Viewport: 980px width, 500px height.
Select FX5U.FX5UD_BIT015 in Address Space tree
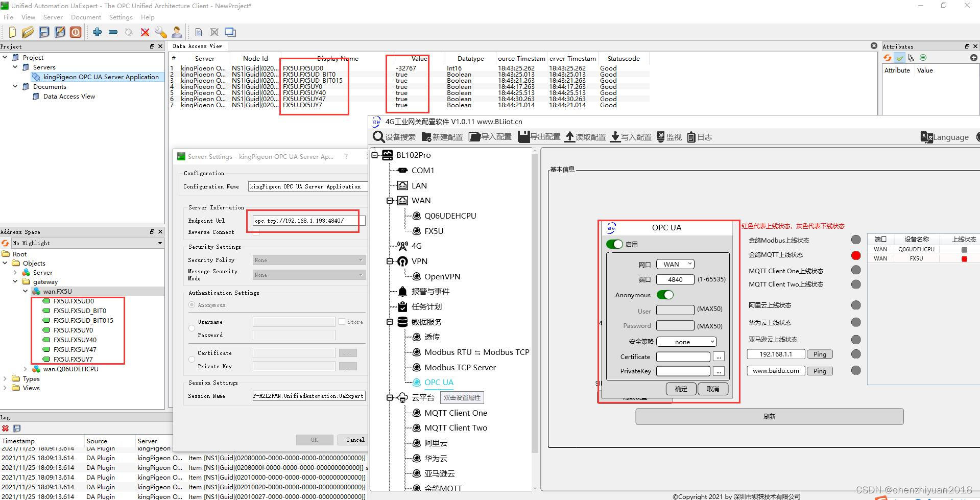click(83, 320)
